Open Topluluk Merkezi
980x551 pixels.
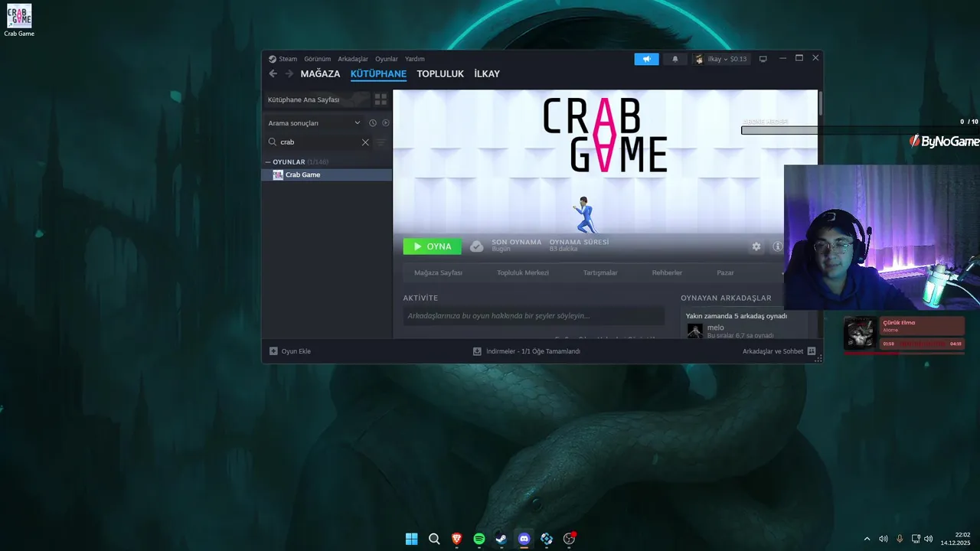523,272
